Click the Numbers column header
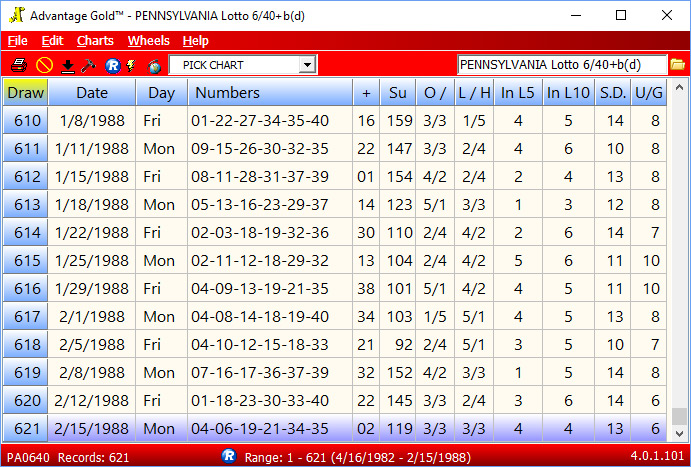Image resolution: width=691 pixels, height=467 pixels. (x=270, y=93)
